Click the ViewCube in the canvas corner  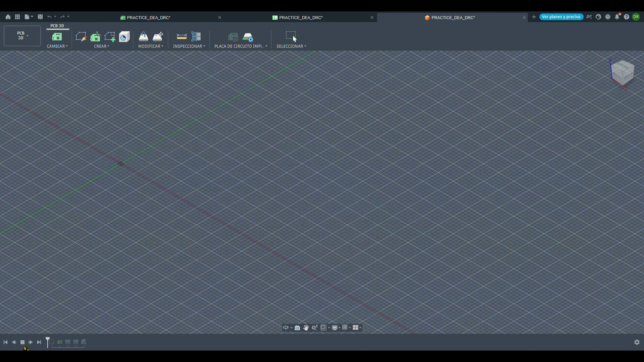[623, 72]
